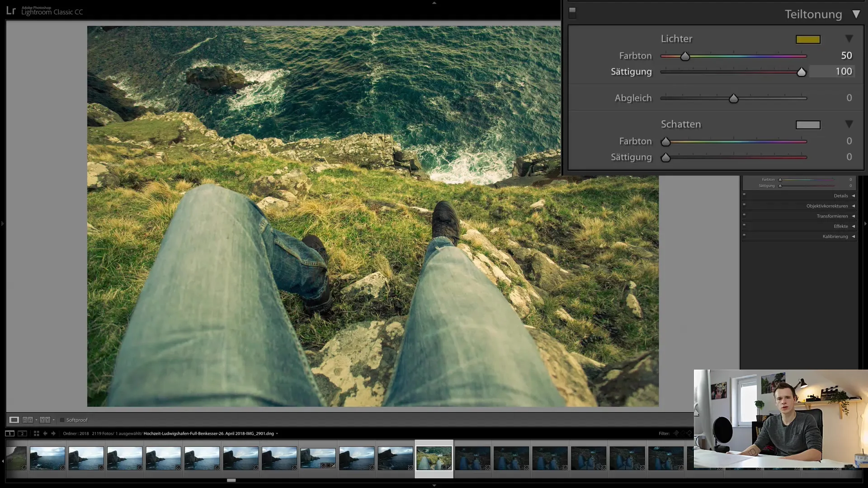Expand the Details panel arrow
Screen dimensions: 868x488
pos(853,196)
